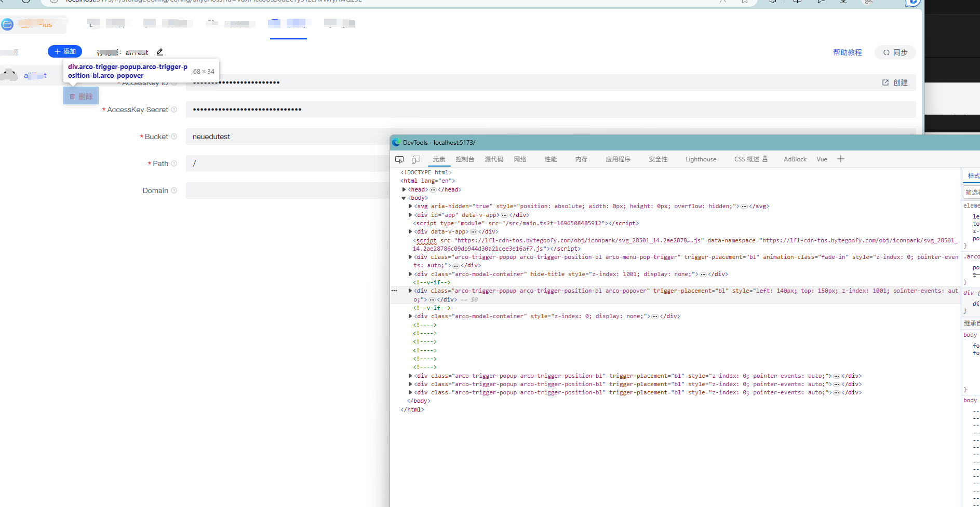Click the 筛选 styles filter box
Screen dimensions: 980x507
coord(972,192)
